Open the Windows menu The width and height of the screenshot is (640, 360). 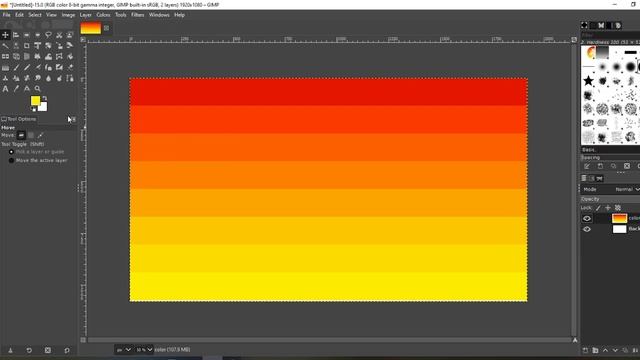(x=159, y=15)
